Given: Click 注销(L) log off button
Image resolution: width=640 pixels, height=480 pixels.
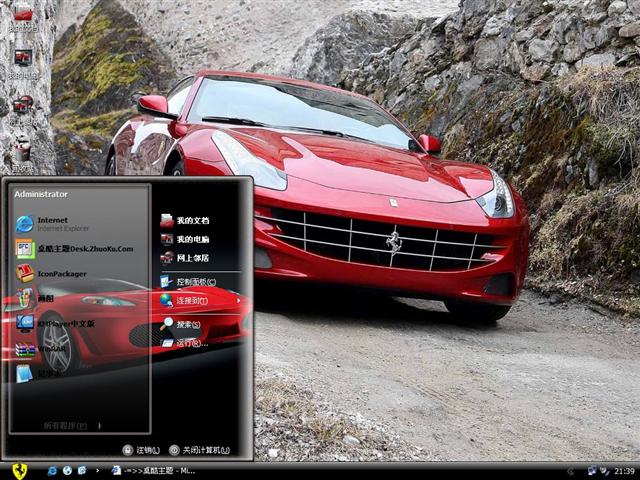Looking at the screenshot, I should click(x=141, y=450).
